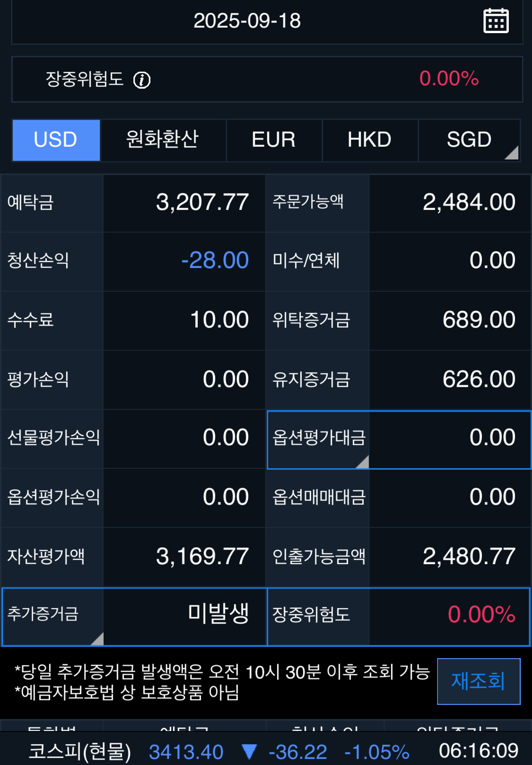Switch to the SGD currency tab

pos(469,140)
